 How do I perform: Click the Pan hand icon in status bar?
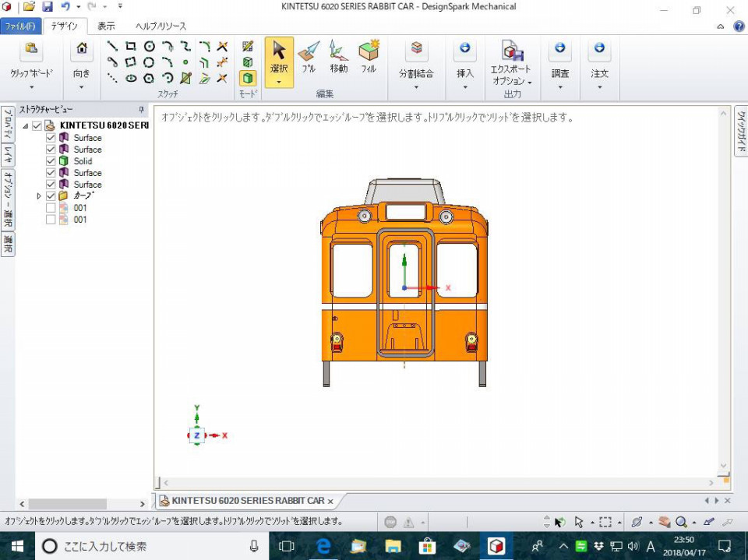coord(664,522)
